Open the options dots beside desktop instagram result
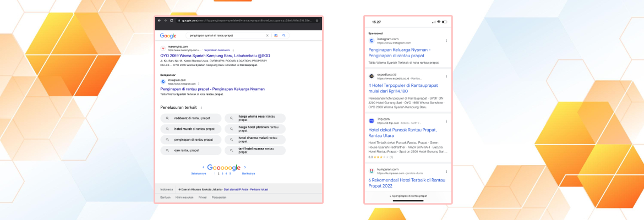 tap(199, 84)
